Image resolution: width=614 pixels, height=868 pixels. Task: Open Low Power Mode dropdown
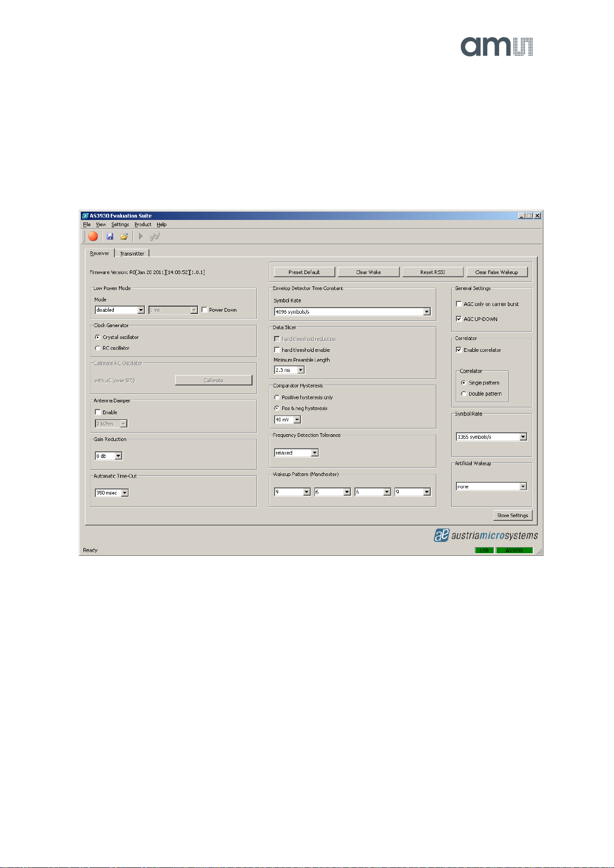pos(120,310)
